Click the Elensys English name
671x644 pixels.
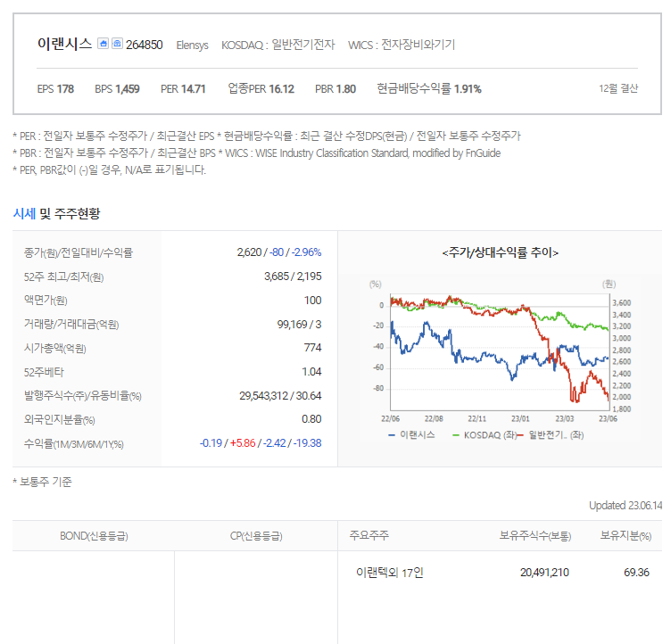tap(192, 45)
